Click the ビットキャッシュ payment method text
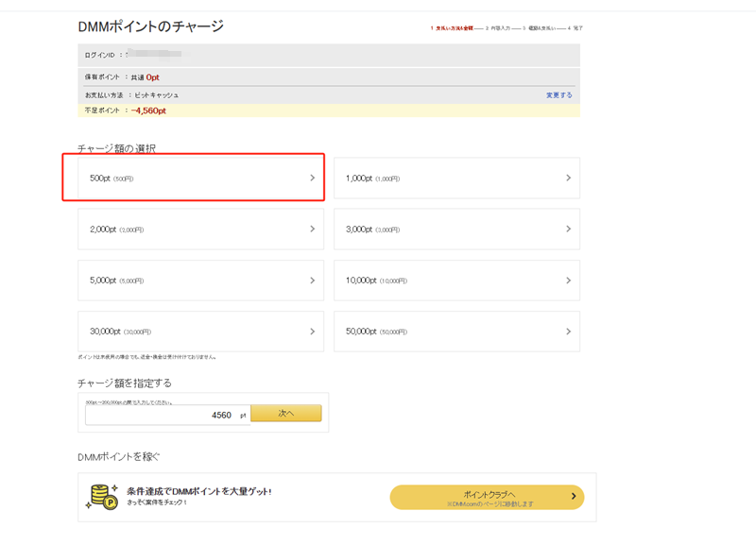Viewport: 756px width, 545px height. pyautogui.click(x=157, y=95)
